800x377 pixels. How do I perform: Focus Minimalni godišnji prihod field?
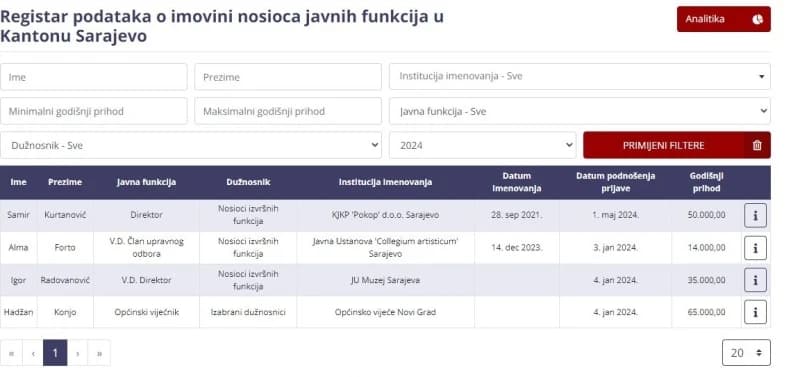pyautogui.click(x=93, y=111)
